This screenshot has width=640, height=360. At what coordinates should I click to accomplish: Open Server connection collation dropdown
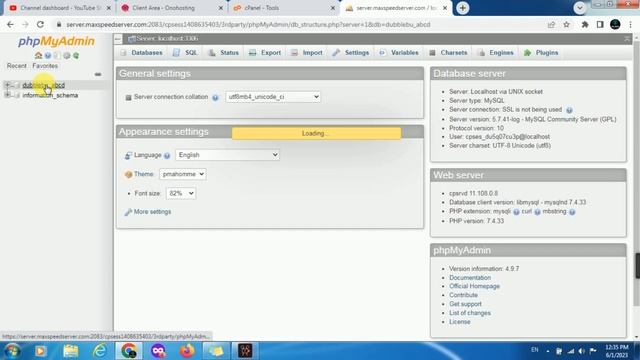point(273,97)
